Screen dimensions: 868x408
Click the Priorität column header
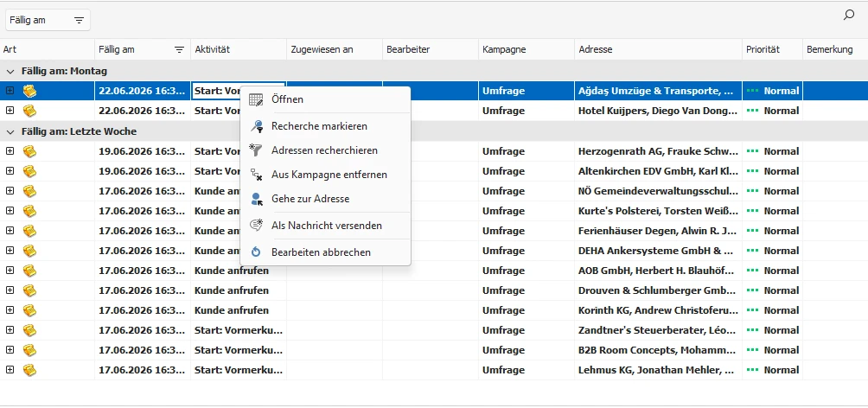[772, 50]
